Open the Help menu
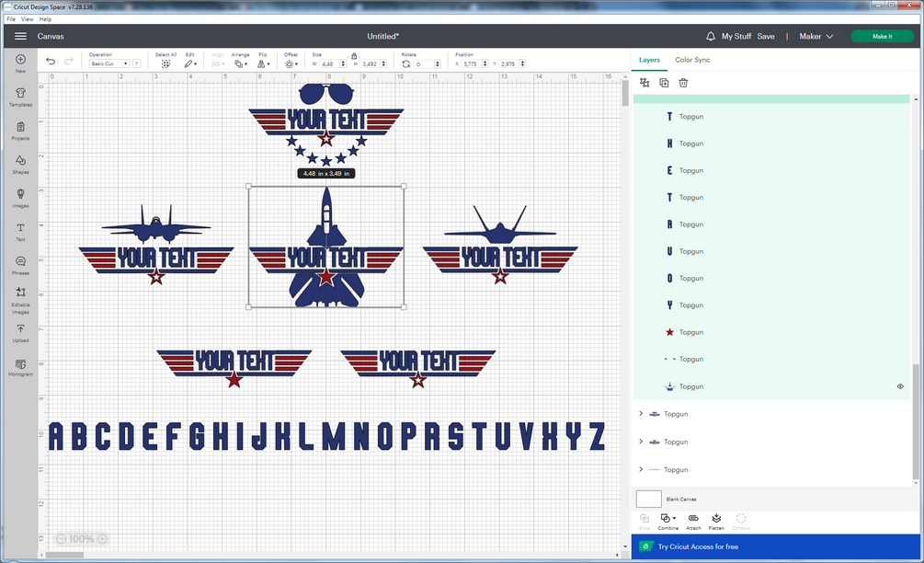This screenshot has width=924, height=563. (x=45, y=19)
